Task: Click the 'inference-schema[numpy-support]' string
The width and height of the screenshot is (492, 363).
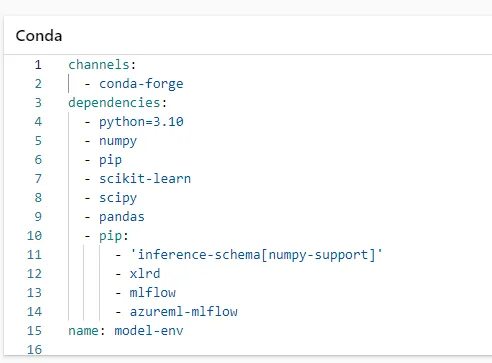Action: pyautogui.click(x=256, y=255)
